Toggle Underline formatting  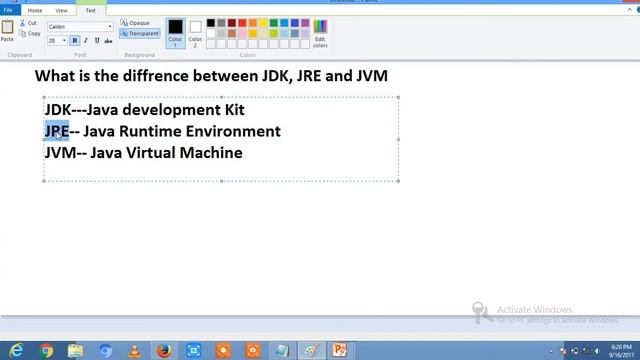(97, 40)
